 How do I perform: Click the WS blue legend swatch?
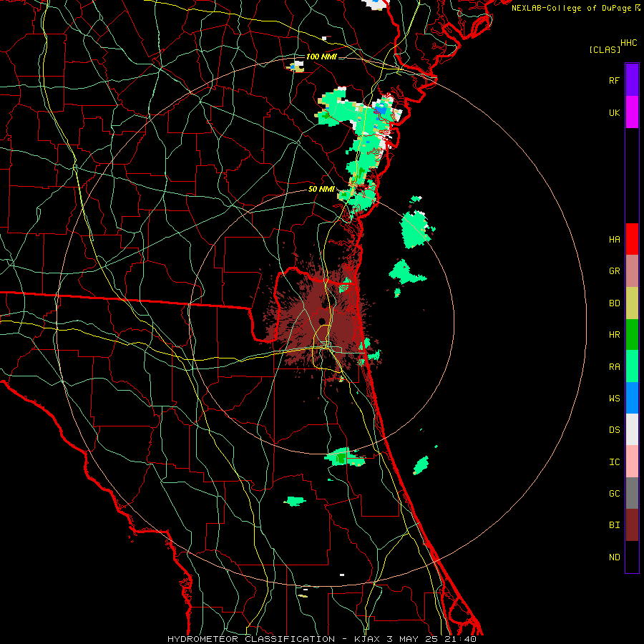632,398
